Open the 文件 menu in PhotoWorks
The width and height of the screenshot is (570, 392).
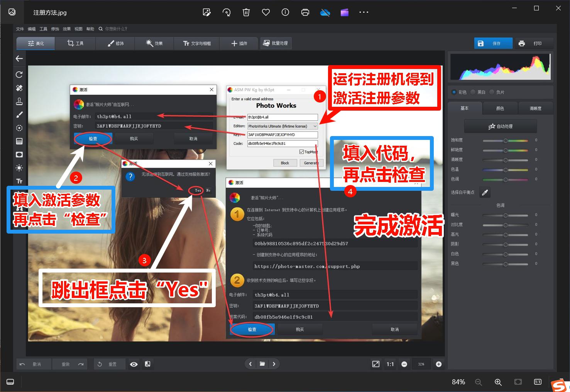pos(20,29)
